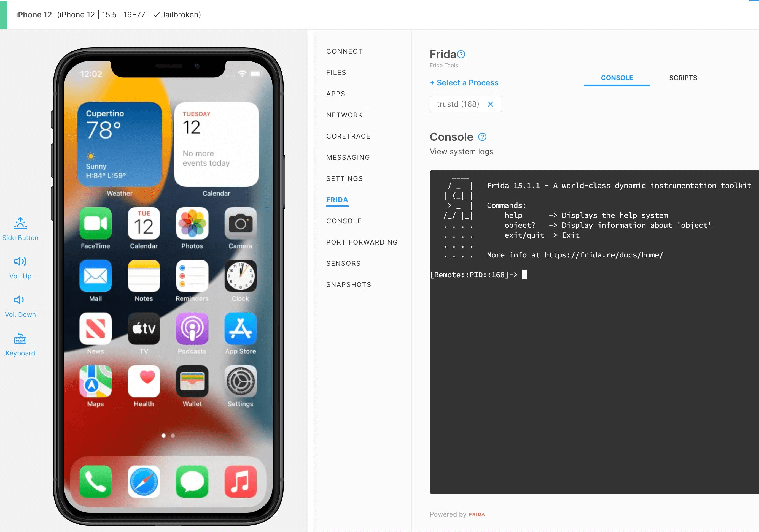Screen dimensions: 759x532
Task: Switch to the SCRIPTS tab
Action: point(683,78)
